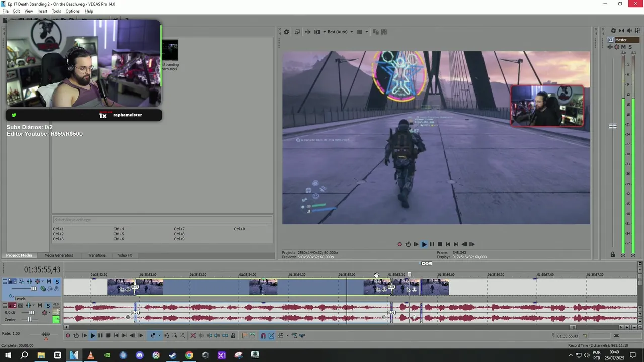Select the Zoom Edit tool magnifier
Screen dimensions: 644x362
(183, 335)
